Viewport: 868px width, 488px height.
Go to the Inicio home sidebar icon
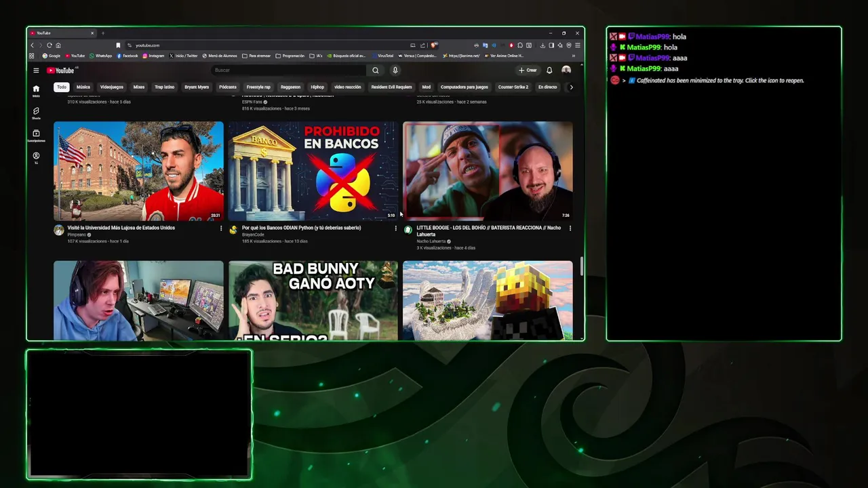(36, 90)
